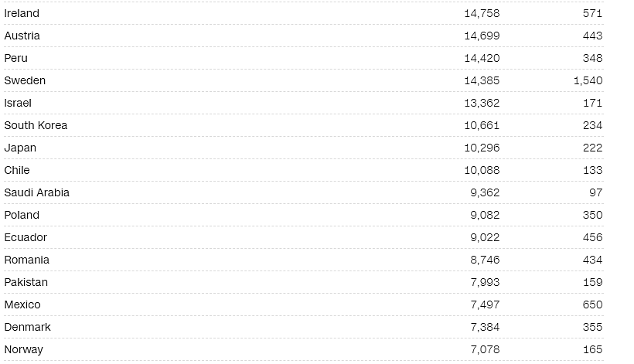This screenshot has height=364, width=634.
Task: Click Sweden's death count 1,540
Action: click(588, 81)
